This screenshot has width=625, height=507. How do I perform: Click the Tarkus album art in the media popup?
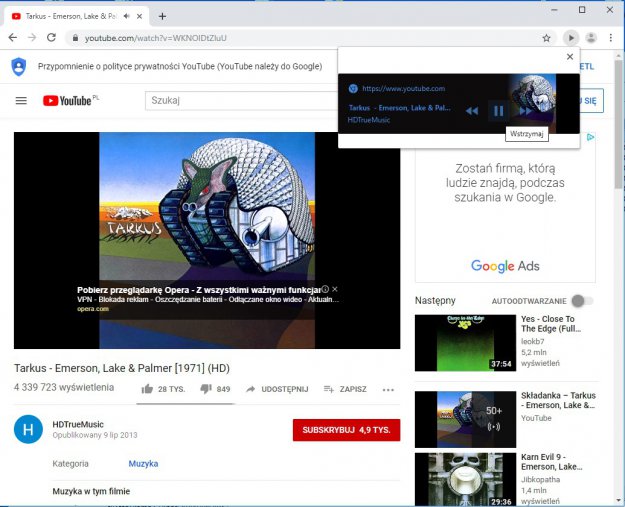point(533,103)
